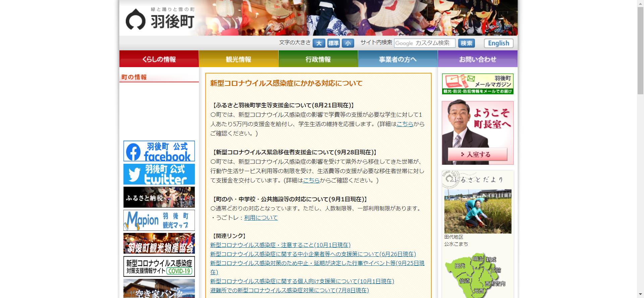Open the 行政情報 tab
Screen dimensions: 644x298
point(318,59)
